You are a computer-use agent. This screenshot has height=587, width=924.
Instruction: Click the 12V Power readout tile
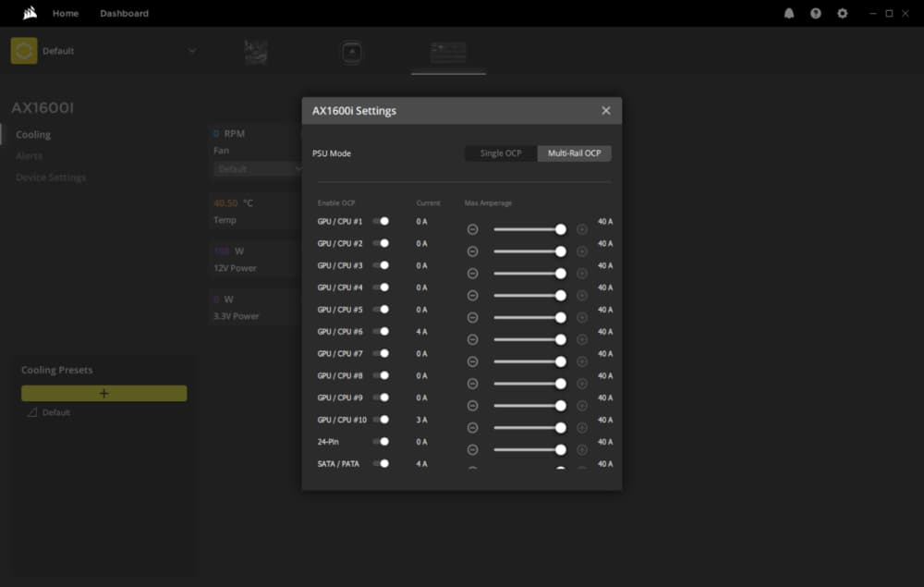pos(256,259)
